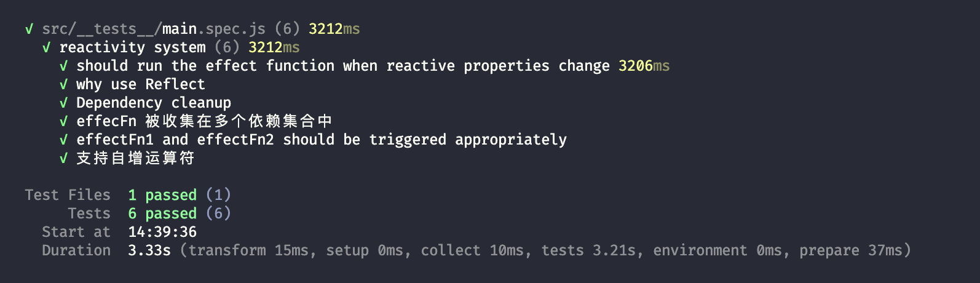
Task: Click the 3206ms test duration
Action: [644, 66]
